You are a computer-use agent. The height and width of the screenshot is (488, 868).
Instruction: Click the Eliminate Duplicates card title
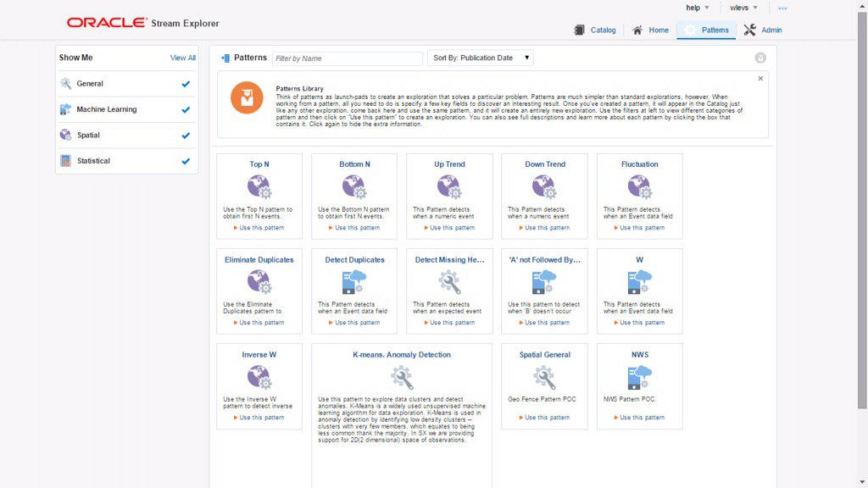point(259,259)
